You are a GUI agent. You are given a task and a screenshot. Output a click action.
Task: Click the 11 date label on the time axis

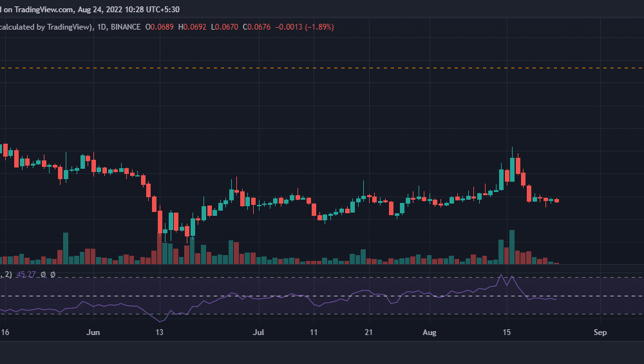pos(314,332)
